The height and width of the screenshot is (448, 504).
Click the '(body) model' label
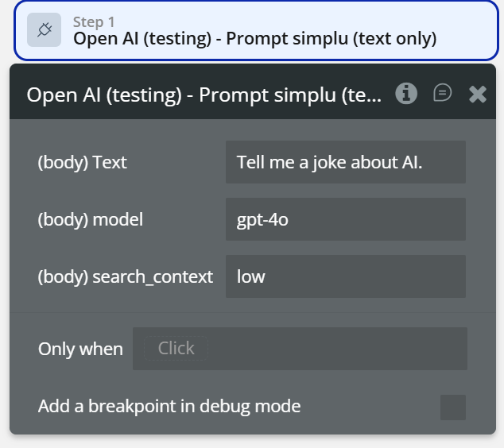coord(91,220)
